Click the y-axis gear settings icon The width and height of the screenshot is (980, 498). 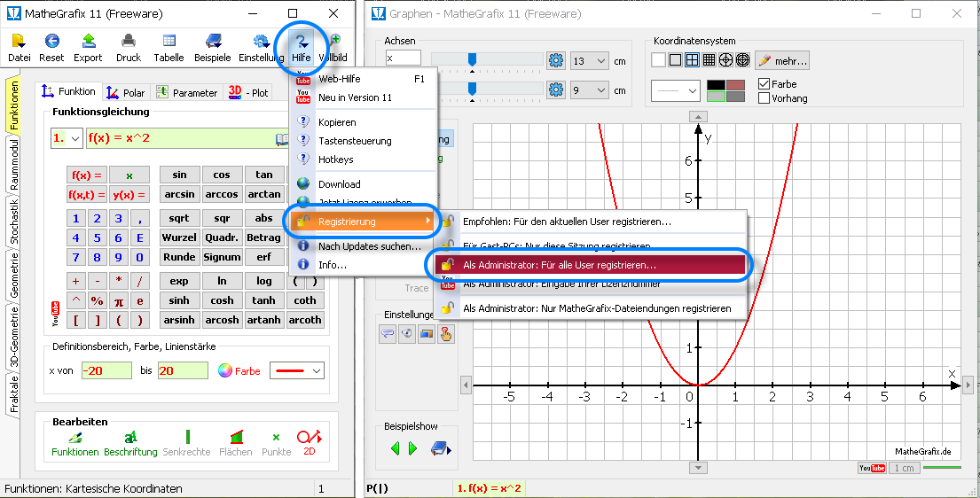click(555, 90)
